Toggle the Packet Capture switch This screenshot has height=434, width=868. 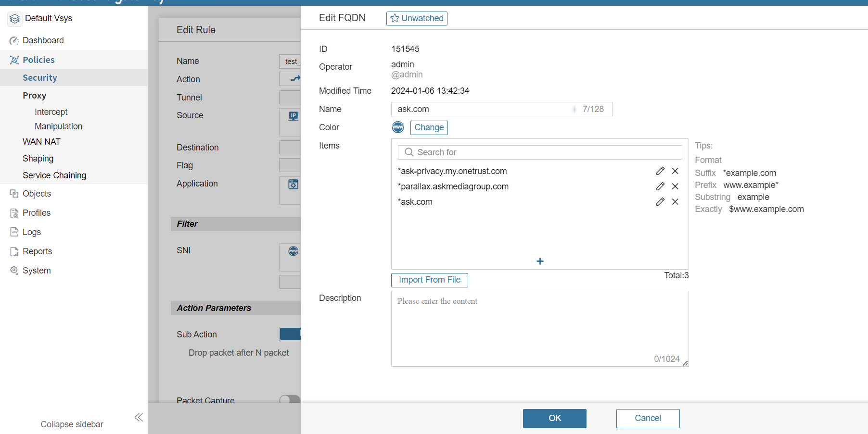(x=289, y=399)
